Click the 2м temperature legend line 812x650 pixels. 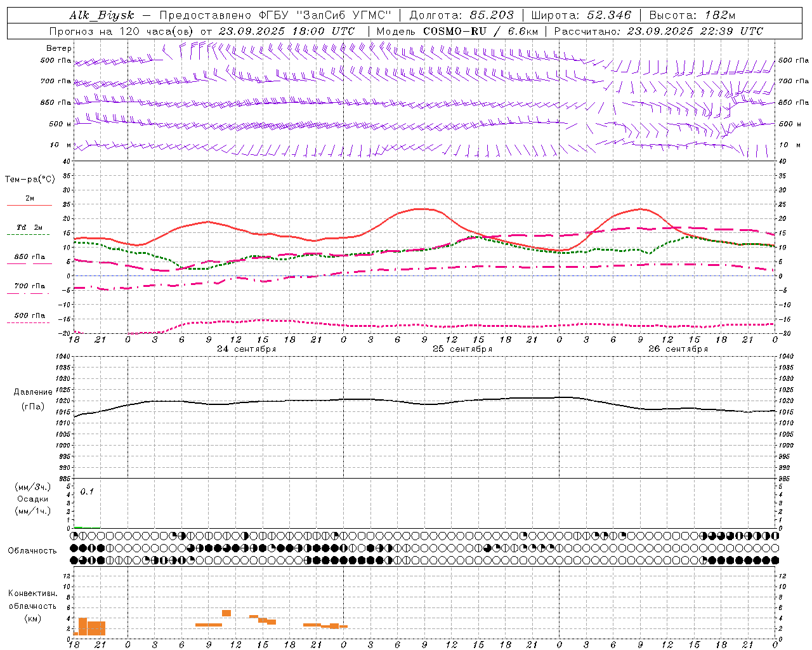(29, 206)
